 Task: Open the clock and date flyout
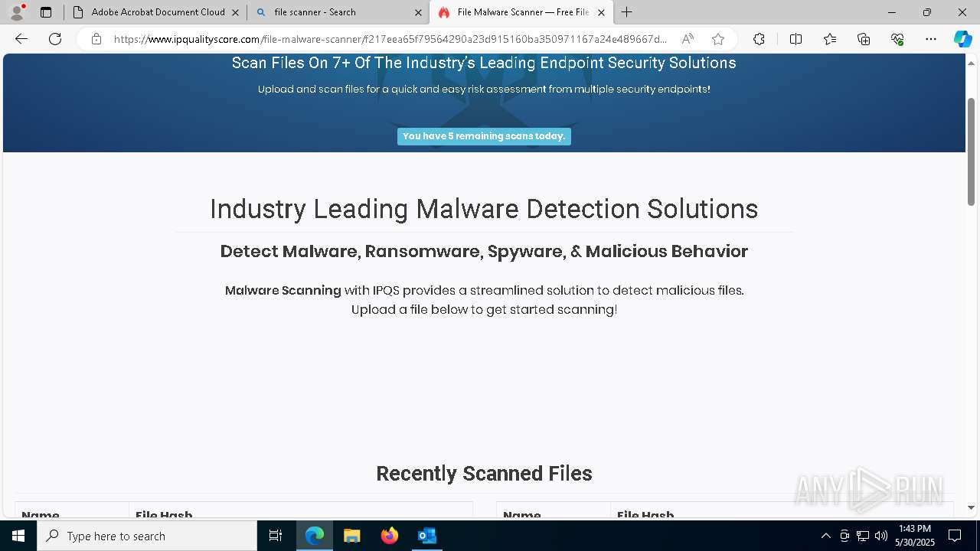(915, 536)
